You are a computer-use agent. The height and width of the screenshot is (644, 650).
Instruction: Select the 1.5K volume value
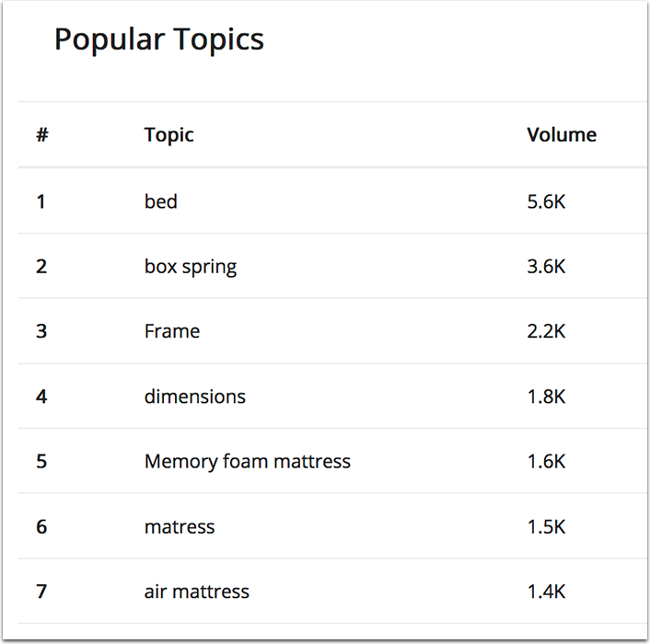tap(546, 527)
